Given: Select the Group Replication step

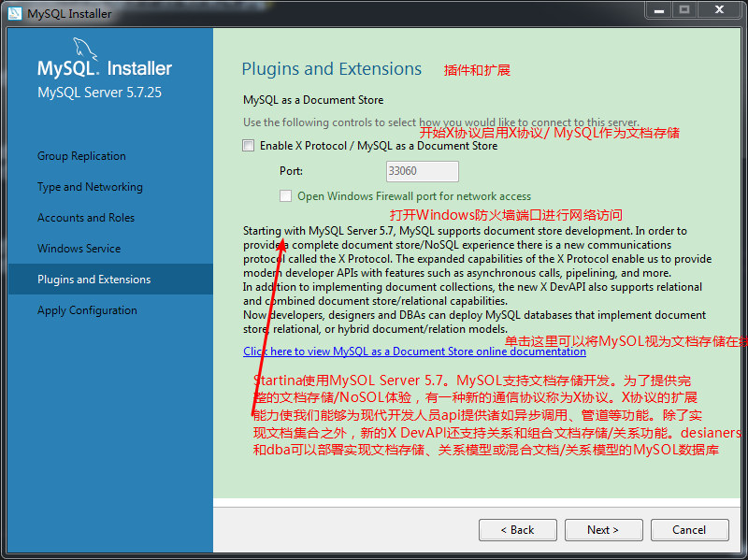Looking at the screenshot, I should point(81,156).
